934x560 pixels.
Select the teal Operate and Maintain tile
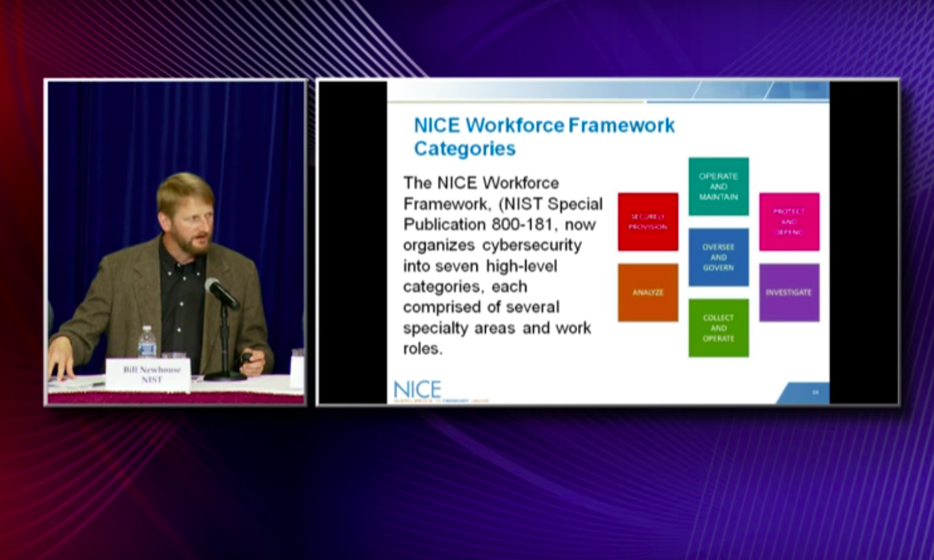[718, 187]
